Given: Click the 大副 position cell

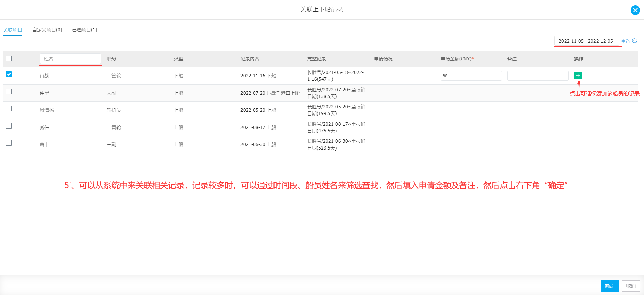Looking at the screenshot, I should [x=111, y=93].
